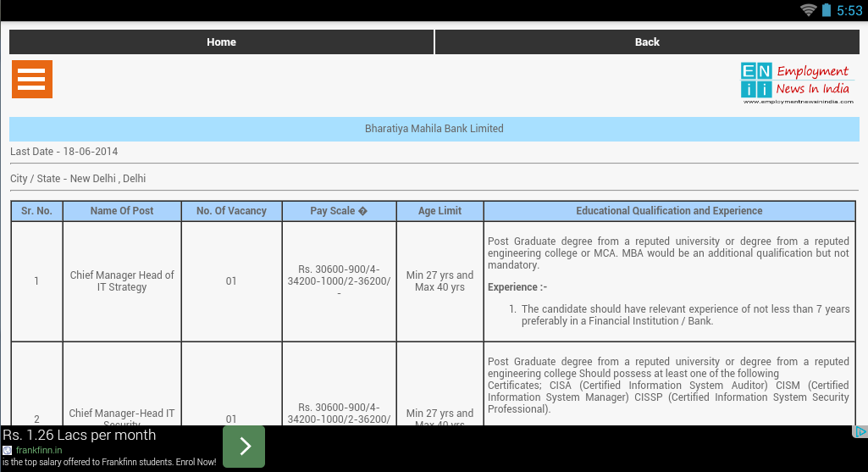868x472 pixels.
Task: Tap the ad text 'top salary offered to Frankfinn students'
Action: [x=108, y=462]
